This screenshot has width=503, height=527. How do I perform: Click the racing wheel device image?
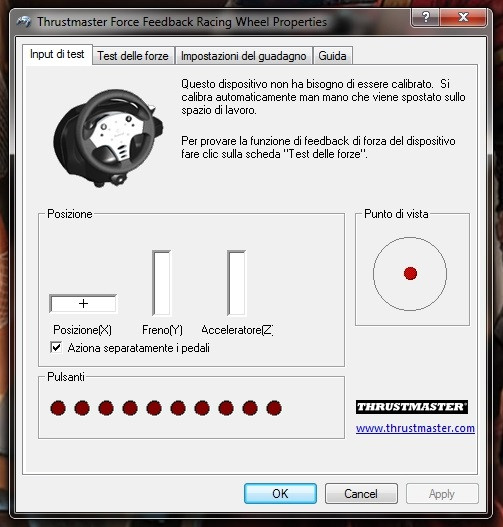pos(108,137)
